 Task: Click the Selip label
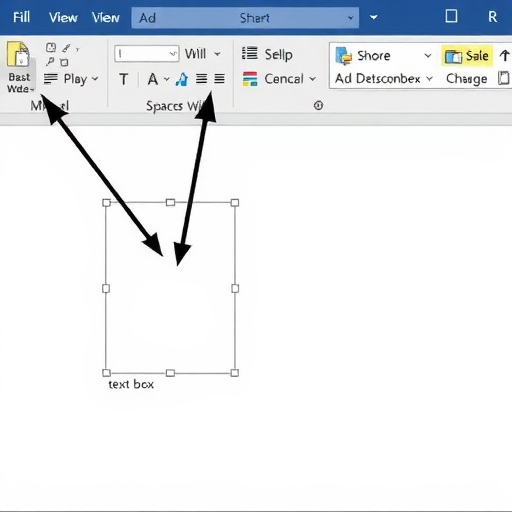point(279,55)
